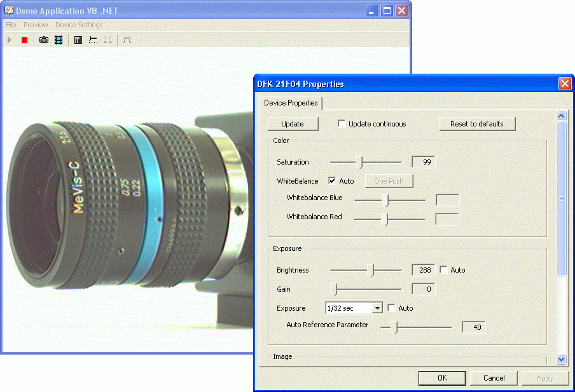Click the dotted-line image settings toolbar icon

(93, 40)
